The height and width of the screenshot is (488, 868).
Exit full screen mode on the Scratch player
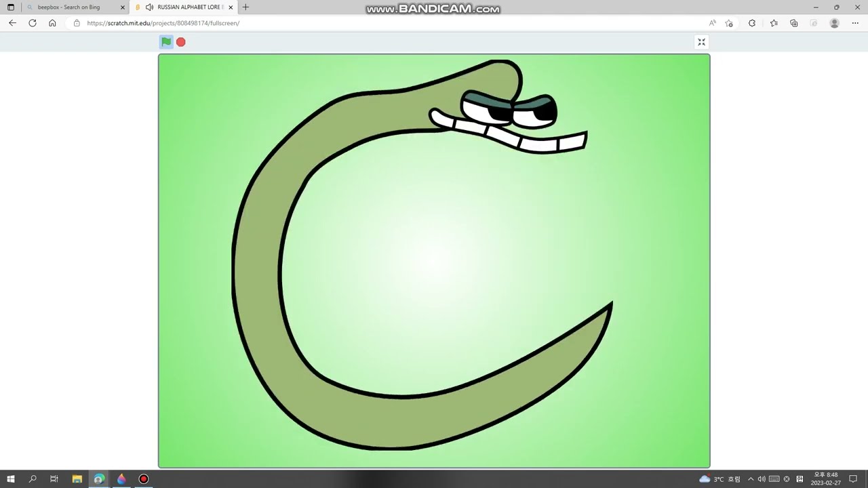coord(702,42)
